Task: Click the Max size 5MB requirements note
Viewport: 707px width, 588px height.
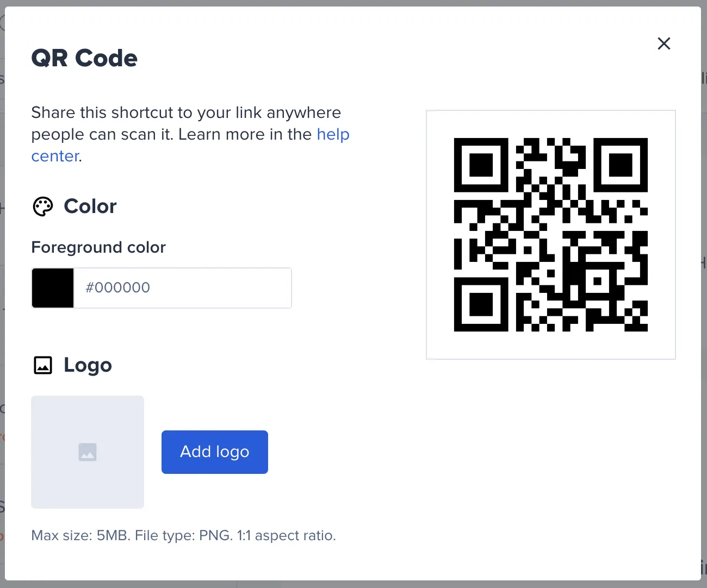Action: (184, 535)
